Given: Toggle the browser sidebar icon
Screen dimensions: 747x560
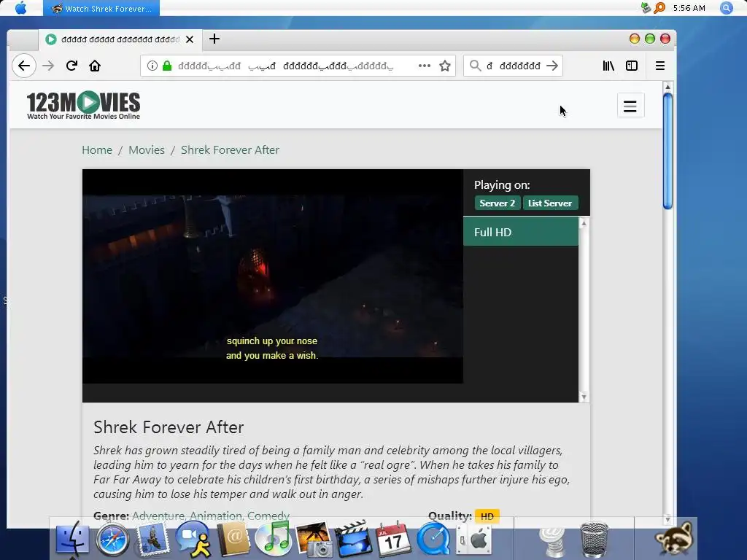Looking at the screenshot, I should coord(632,66).
